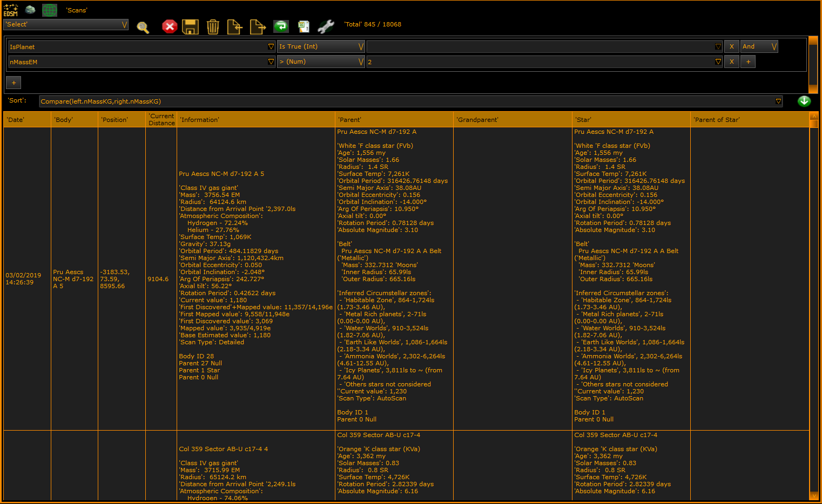The width and height of the screenshot is (822, 504).
Task: Open the nMassEM field dropdown
Action: tap(271, 62)
